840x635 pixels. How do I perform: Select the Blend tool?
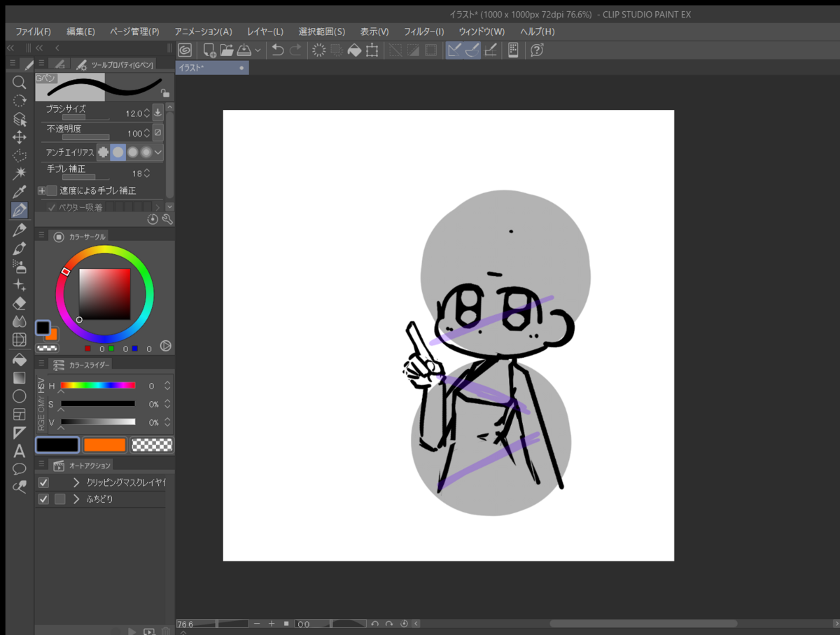point(20,321)
